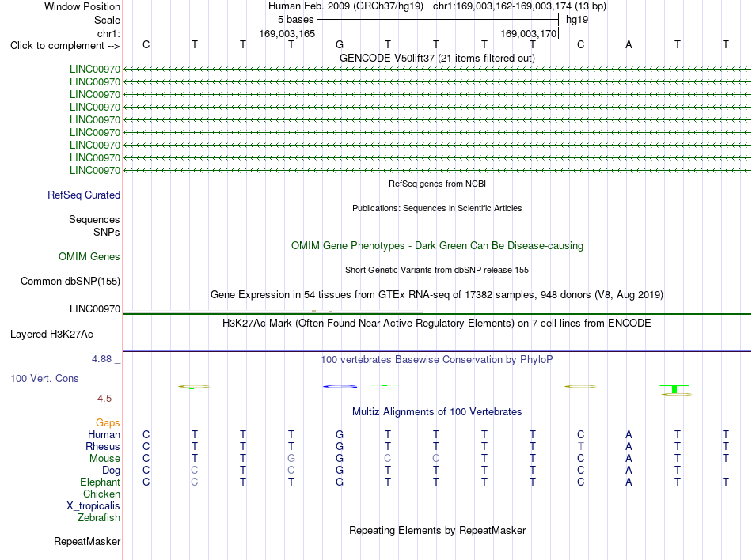Click the -4.5 lower PhyloP scale value
Image resolution: width=752 pixels, height=560 pixels.
103,399
